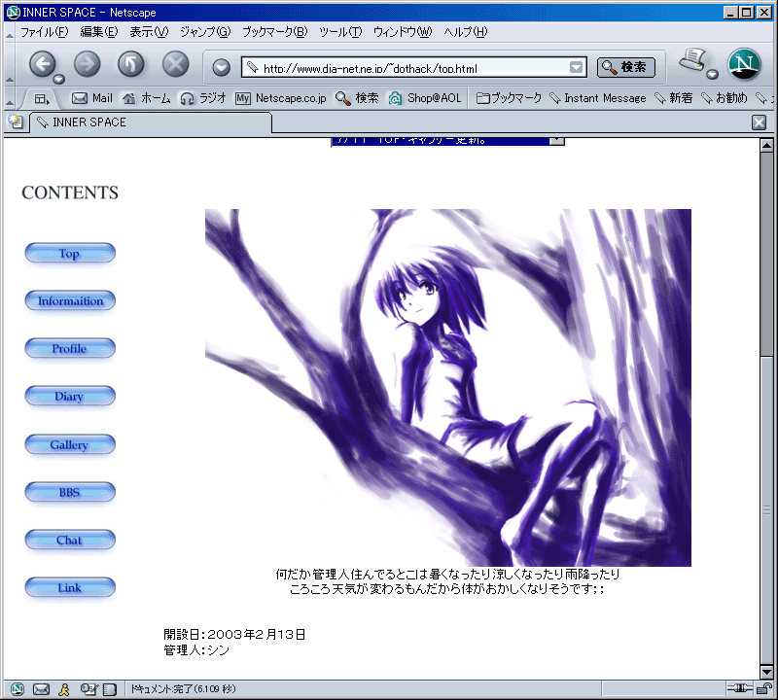Select the INNER SPACE tab
This screenshot has height=700, width=778.
[152, 122]
